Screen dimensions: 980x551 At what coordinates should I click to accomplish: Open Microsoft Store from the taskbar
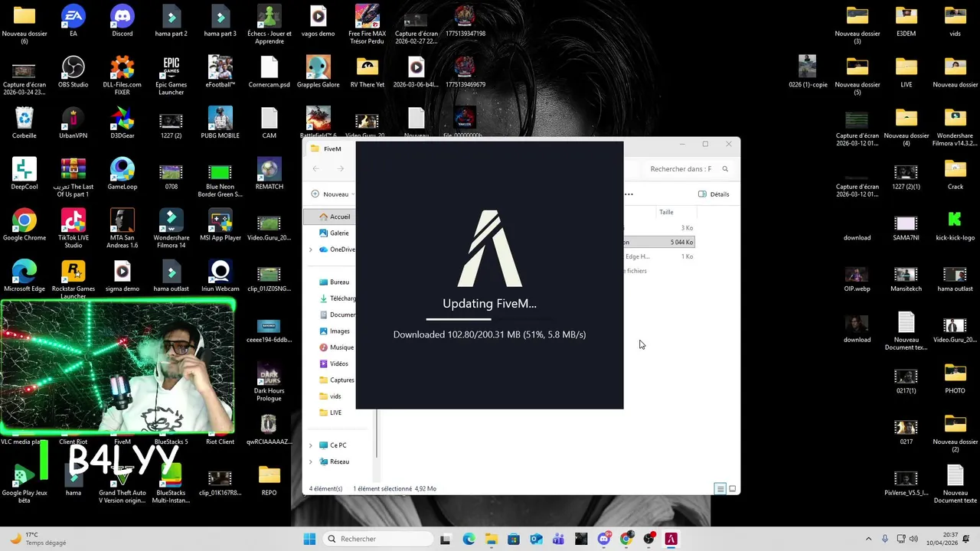tap(514, 539)
